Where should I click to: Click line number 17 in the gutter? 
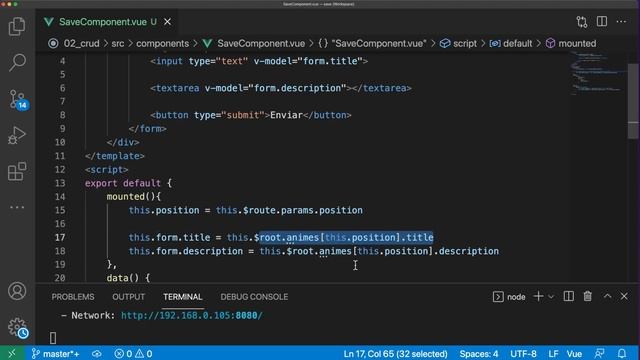[60, 238]
